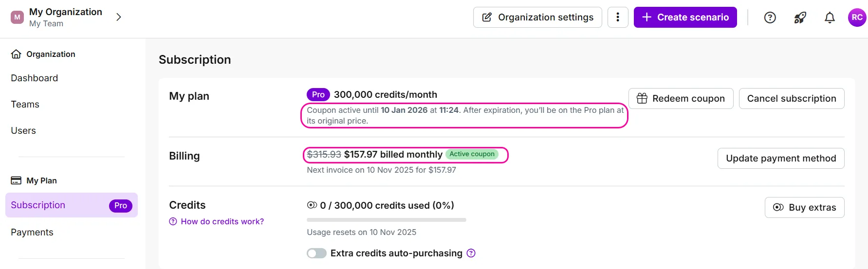Open the notifications bell
The image size is (868, 269).
[830, 18]
